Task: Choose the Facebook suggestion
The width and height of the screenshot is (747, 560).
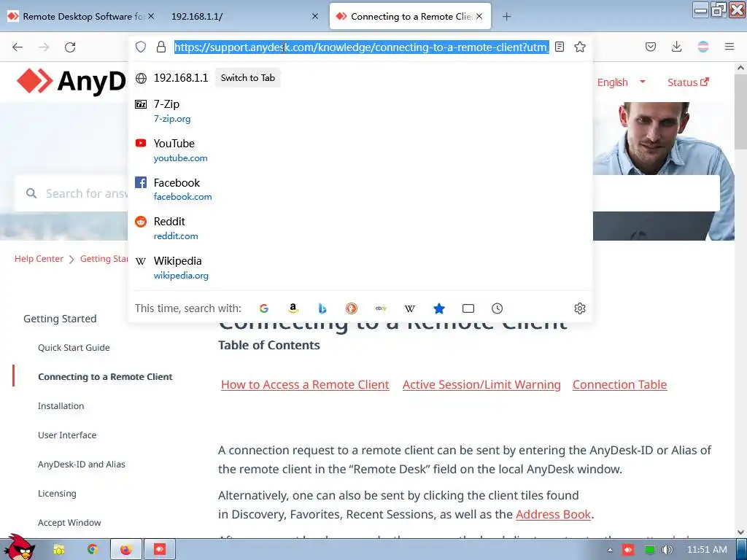Action: 360,190
